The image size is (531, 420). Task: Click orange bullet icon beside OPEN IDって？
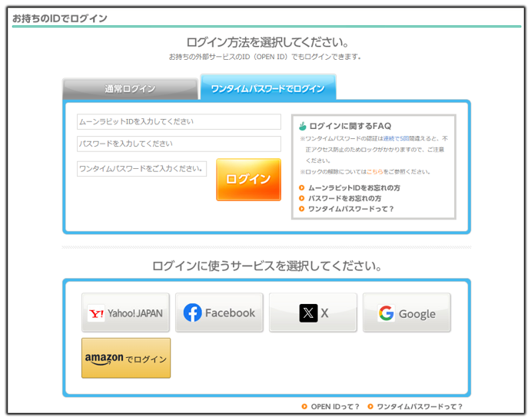(x=304, y=406)
